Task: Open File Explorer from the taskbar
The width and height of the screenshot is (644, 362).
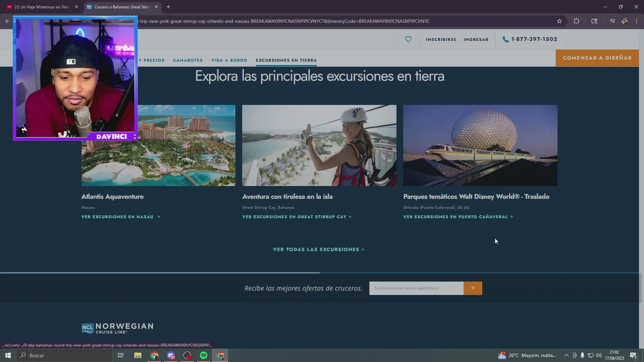Action: [137, 355]
